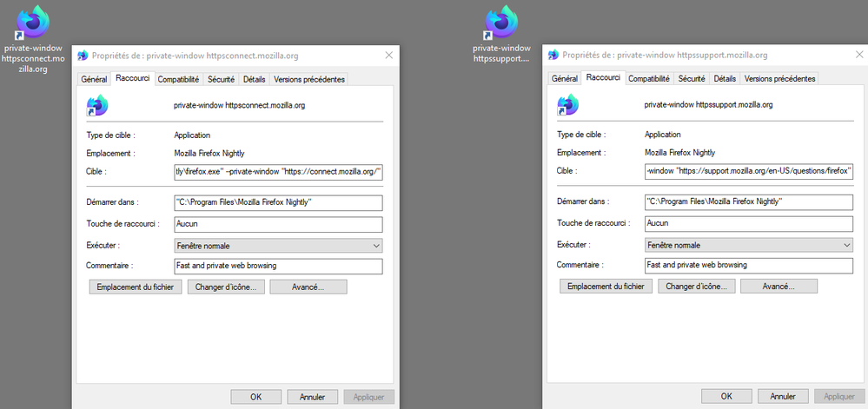The width and height of the screenshot is (868, 409).
Task: Click Touche de raccourci field in left dialog
Action: point(278,224)
